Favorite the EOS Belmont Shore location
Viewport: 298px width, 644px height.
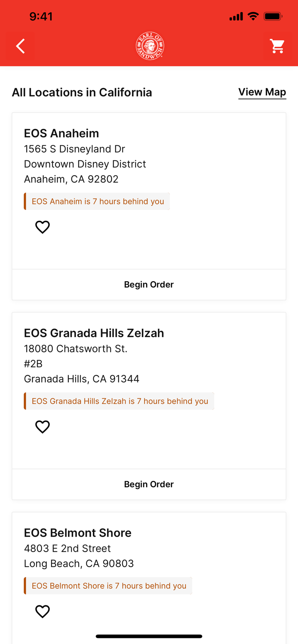[43, 611]
